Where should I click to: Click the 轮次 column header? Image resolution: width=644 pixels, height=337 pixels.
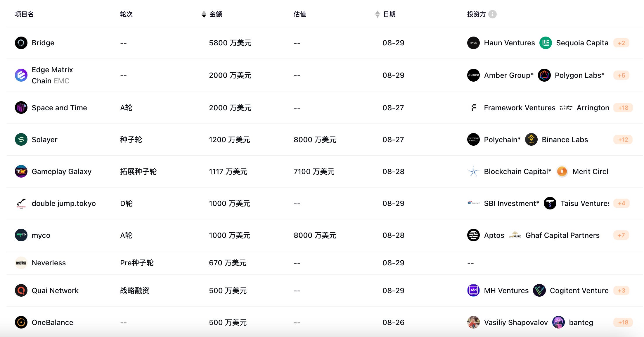coord(126,14)
